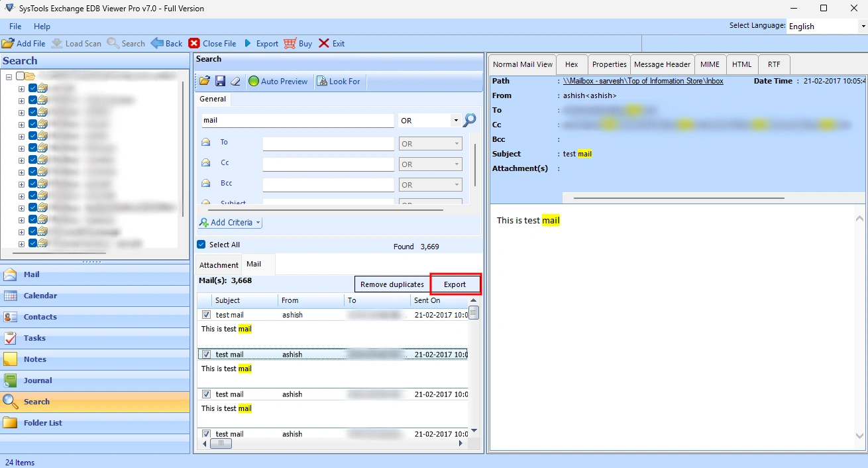The height and width of the screenshot is (468, 868).
Task: Click the Look For button
Action: (339, 81)
